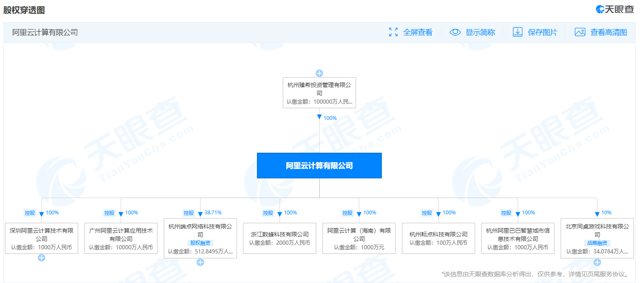This screenshot has height=283, width=644.
Task: Click the 股权穿透图 section heading
Action: (x=24, y=10)
